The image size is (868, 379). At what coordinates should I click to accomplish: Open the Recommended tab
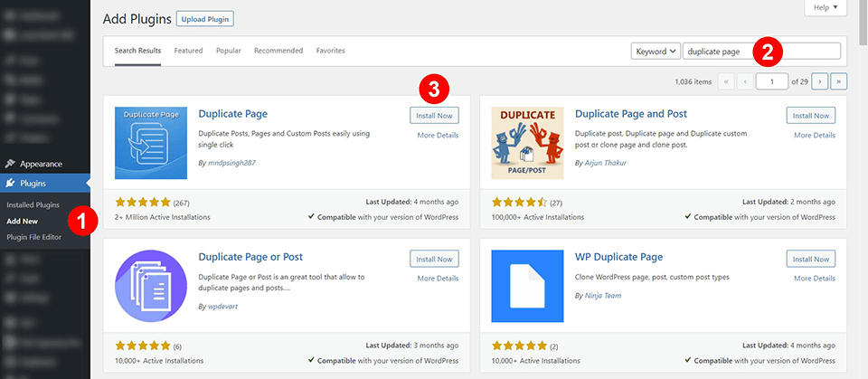(x=278, y=51)
